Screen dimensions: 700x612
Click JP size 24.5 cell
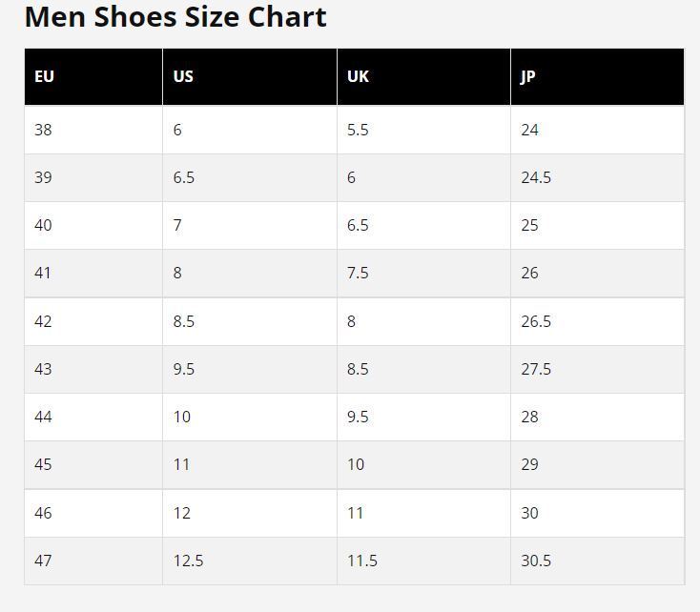point(597,177)
